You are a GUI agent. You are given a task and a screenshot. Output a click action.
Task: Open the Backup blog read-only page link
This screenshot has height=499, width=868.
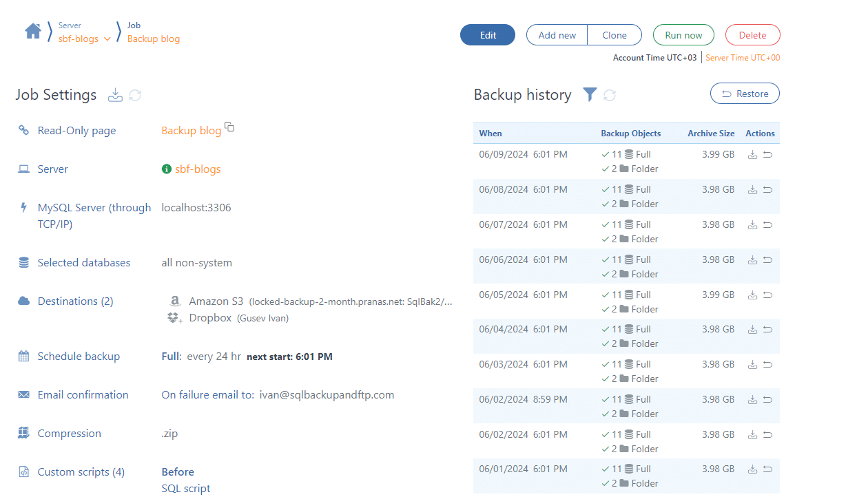(189, 130)
